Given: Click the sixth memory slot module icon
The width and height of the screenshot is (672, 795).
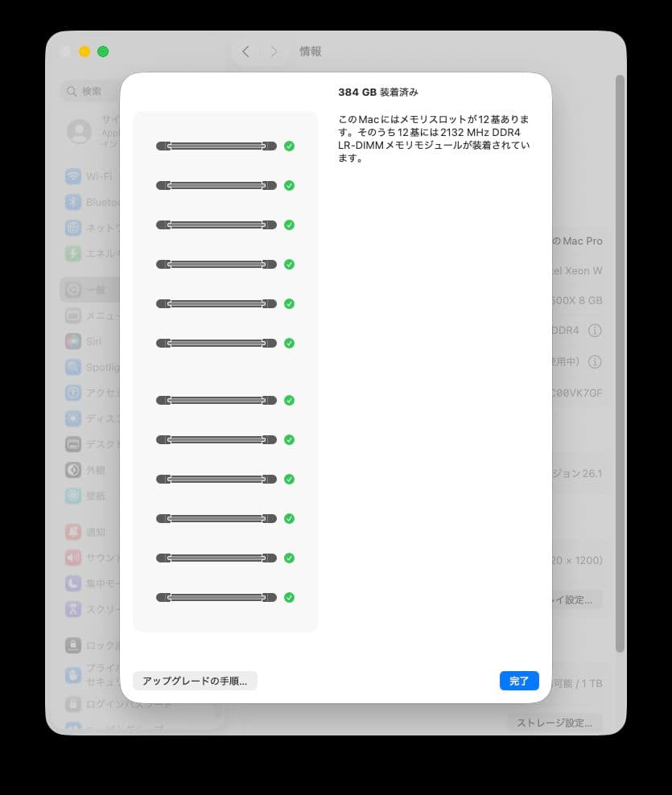Looking at the screenshot, I should [x=216, y=344].
